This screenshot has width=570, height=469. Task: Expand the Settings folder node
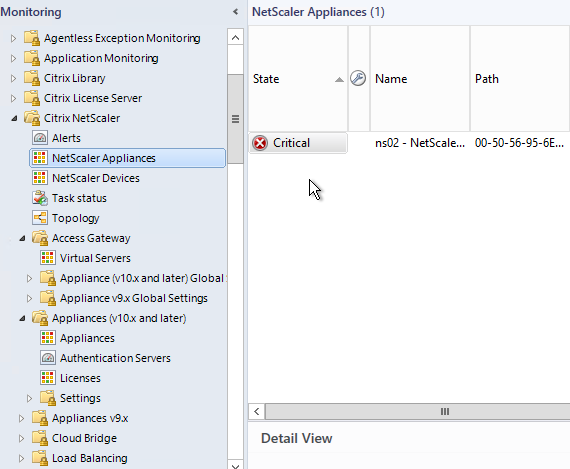tap(29, 398)
